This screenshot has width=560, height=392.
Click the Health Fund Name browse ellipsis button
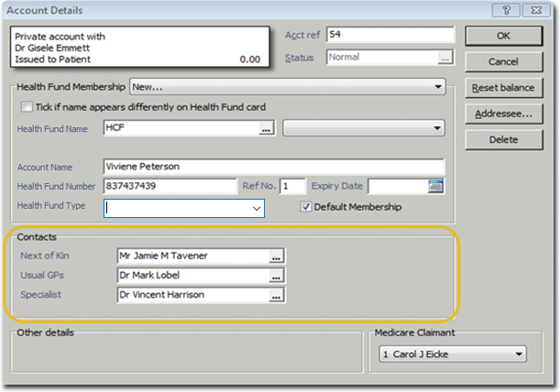(267, 129)
